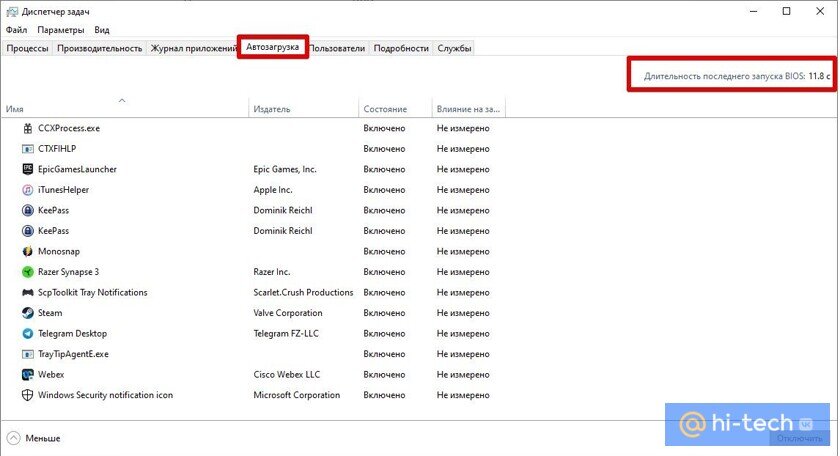Maximize the Диспетчер задач window
Screen dimensions: 840x456
point(786,11)
